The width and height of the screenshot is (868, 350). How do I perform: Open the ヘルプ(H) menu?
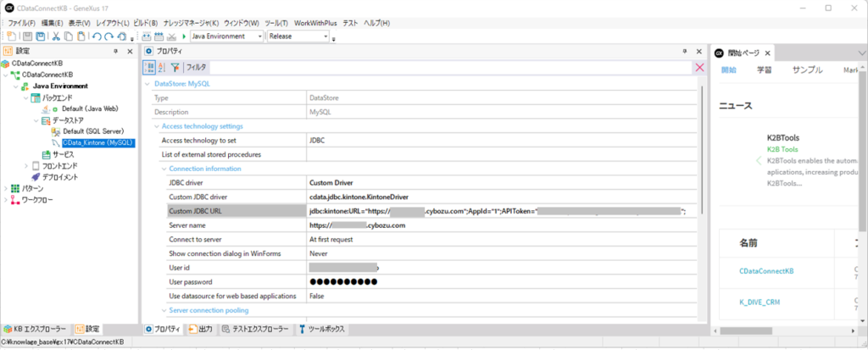tap(376, 23)
